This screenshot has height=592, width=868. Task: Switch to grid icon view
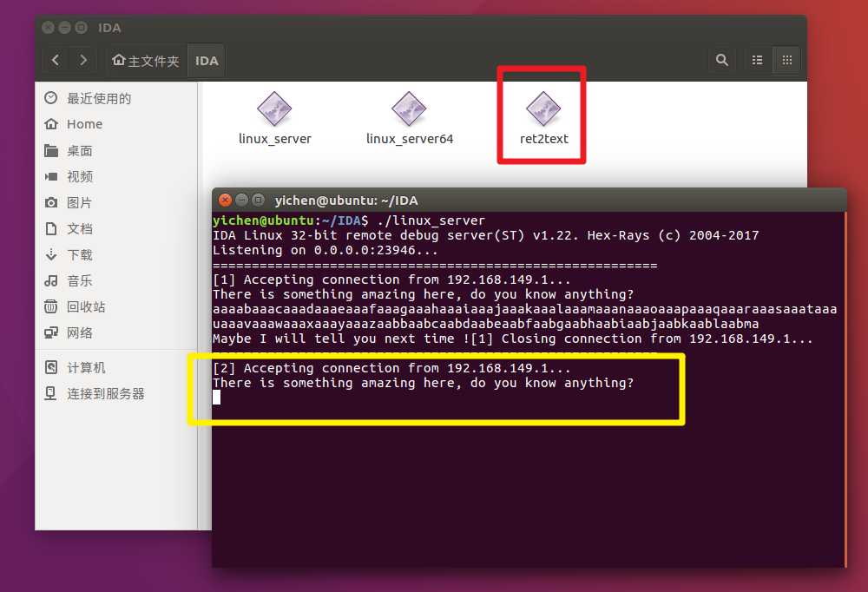(x=786, y=60)
